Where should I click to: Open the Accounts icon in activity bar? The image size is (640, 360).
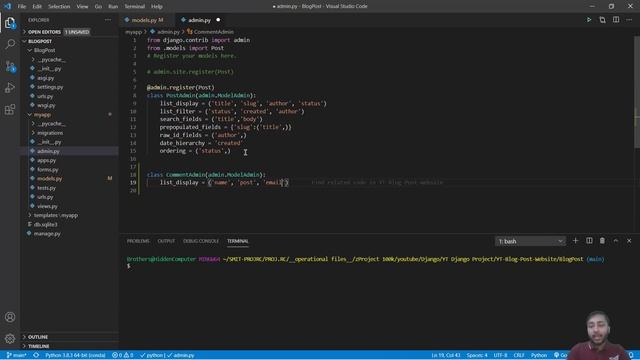click(10, 317)
